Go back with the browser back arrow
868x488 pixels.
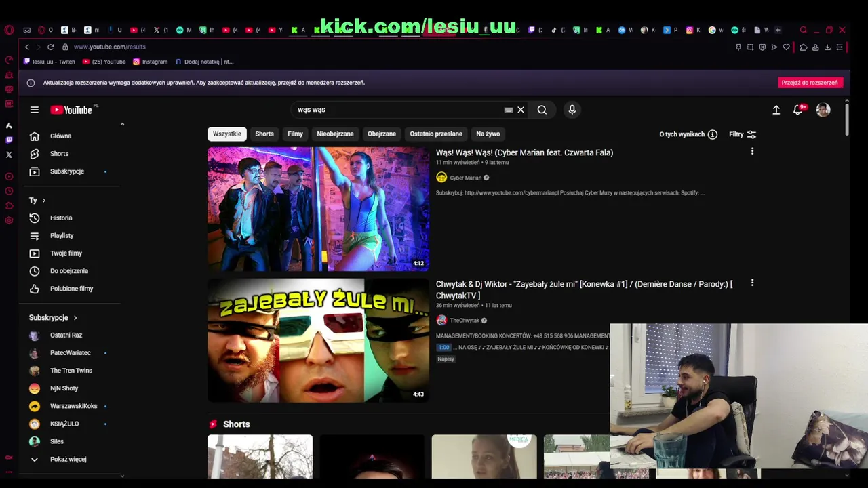(x=27, y=47)
